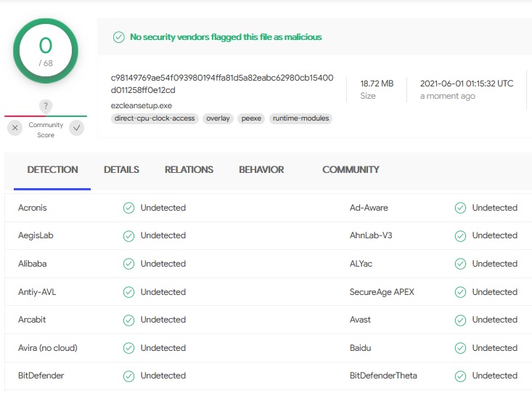Click the AegisLab vendor name

point(36,235)
